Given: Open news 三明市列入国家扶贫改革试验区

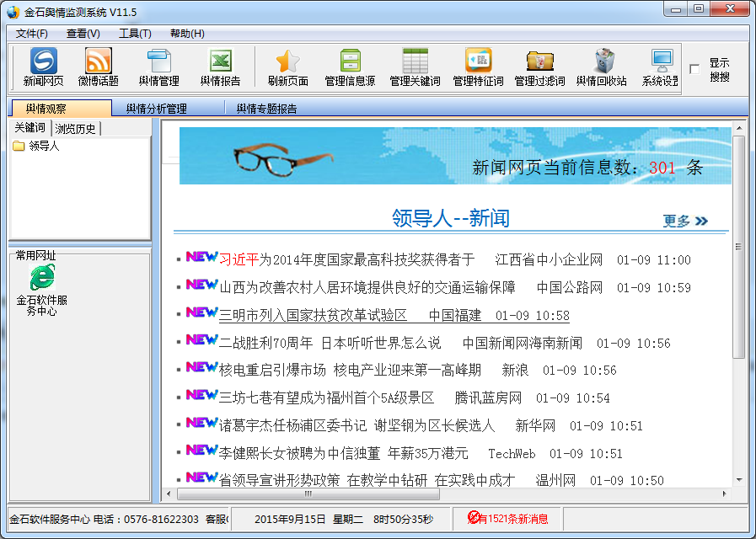Looking at the screenshot, I should (313, 315).
